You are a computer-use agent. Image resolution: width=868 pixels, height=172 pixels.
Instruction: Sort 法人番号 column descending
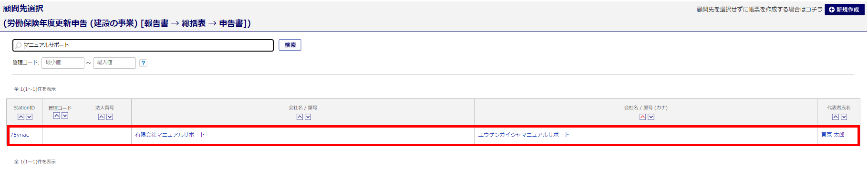tap(110, 117)
